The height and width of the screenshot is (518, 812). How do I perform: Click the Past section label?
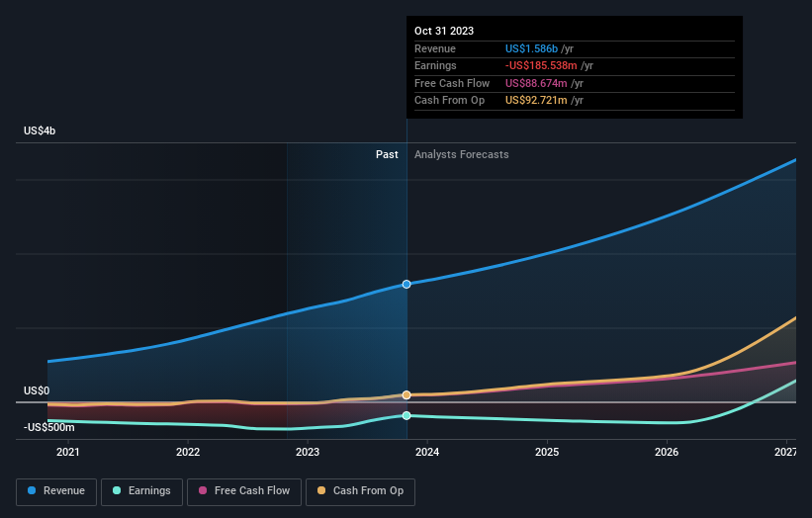coord(387,154)
